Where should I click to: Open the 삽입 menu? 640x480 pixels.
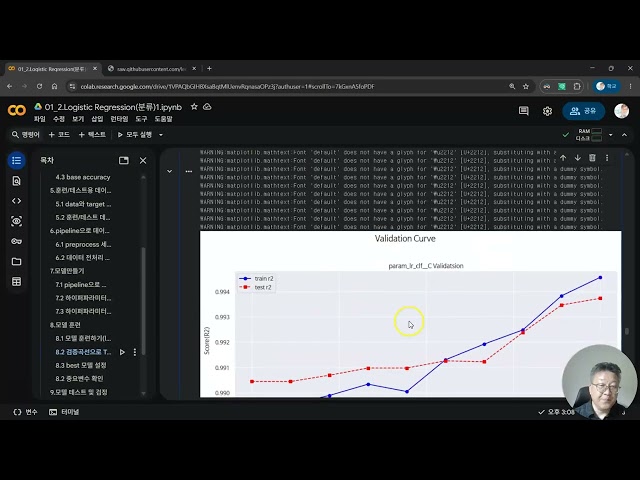pos(97,119)
